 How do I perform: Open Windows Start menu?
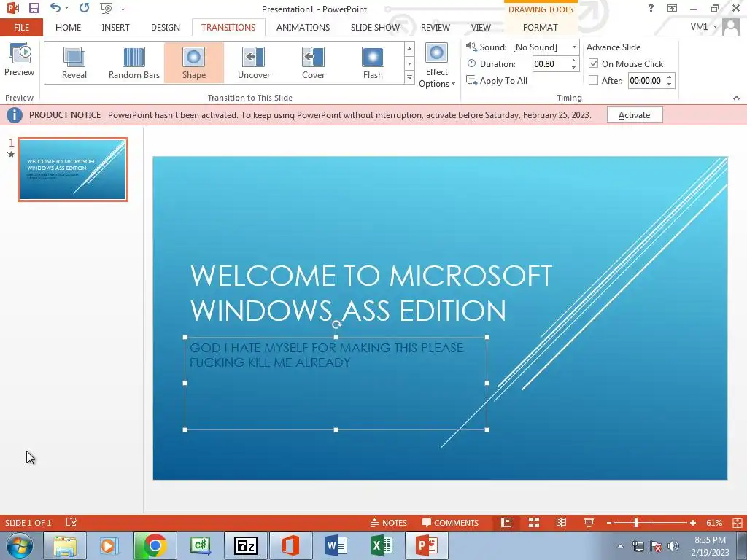point(20,545)
